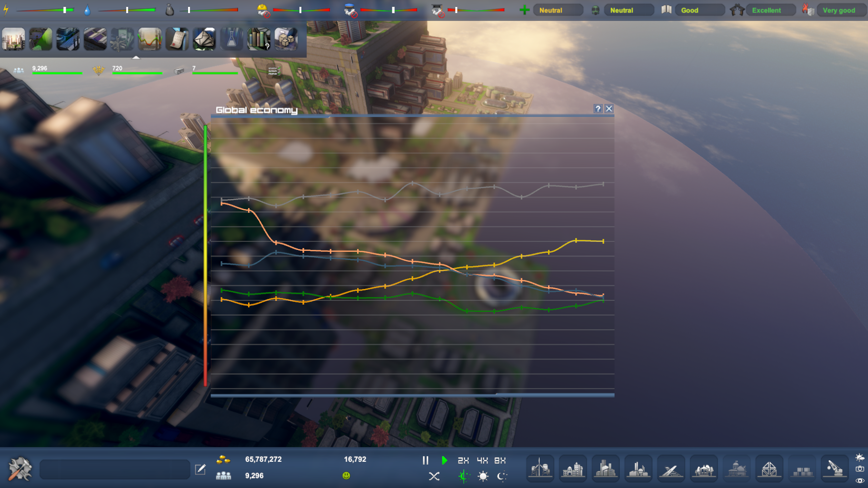
Task: Open the purple zoning grid icon
Action: pyautogui.click(x=95, y=39)
